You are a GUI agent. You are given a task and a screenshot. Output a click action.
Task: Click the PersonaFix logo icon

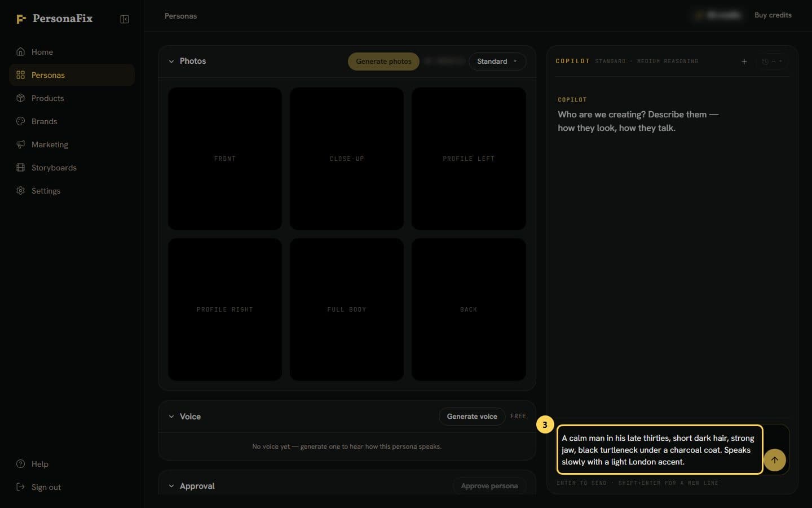[x=21, y=19]
